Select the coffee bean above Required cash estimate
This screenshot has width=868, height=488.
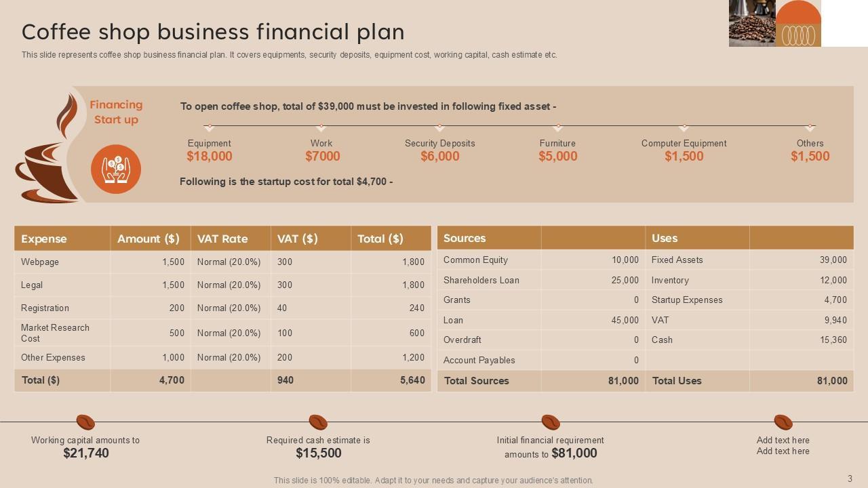coord(318,422)
